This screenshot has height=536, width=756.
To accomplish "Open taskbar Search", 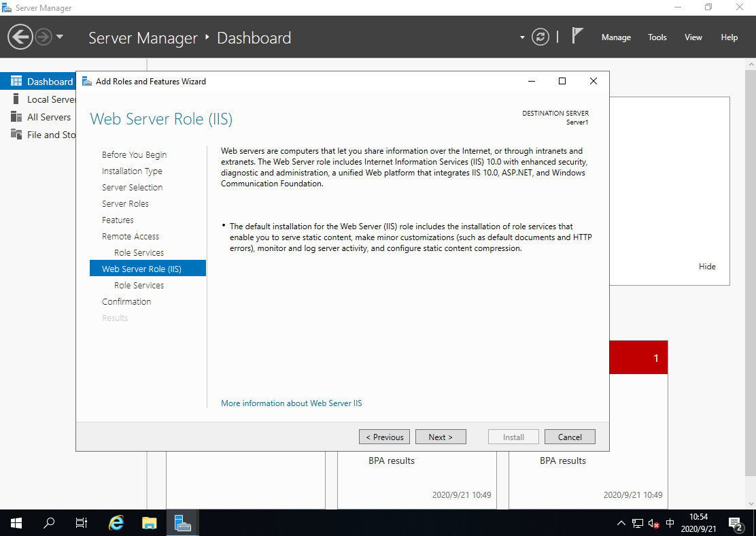I will (49, 522).
